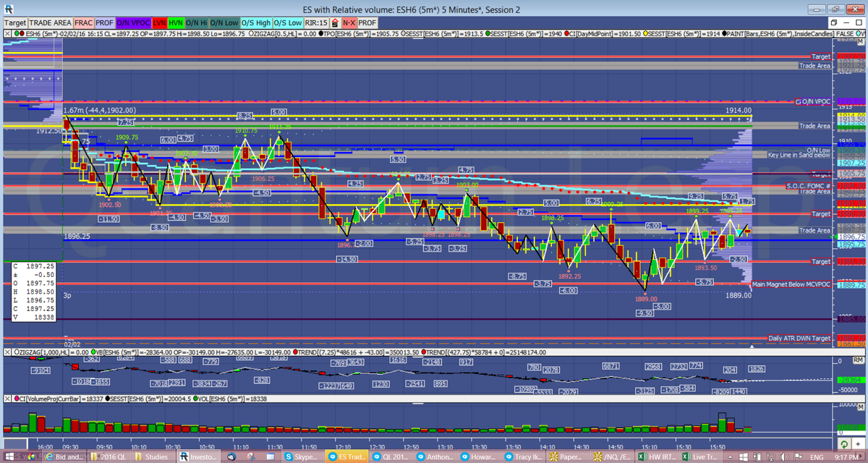Close the indicator legend with the X box
The image size is (868, 463).
pyautogui.click(x=7, y=34)
